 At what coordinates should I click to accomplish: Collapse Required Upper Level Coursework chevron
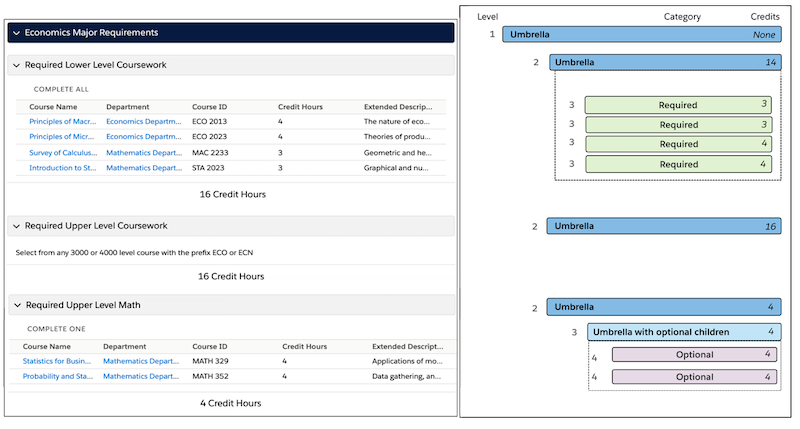tap(16, 226)
